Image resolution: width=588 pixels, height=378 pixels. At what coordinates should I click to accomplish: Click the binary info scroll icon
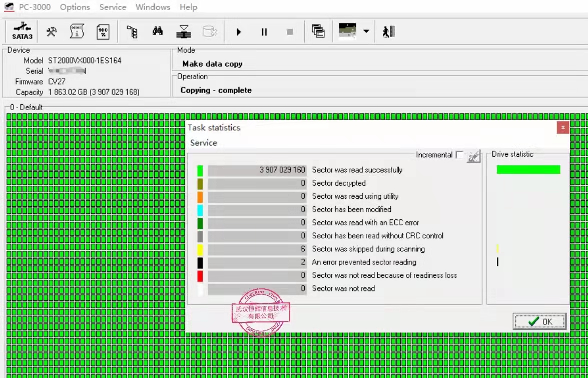click(x=77, y=32)
